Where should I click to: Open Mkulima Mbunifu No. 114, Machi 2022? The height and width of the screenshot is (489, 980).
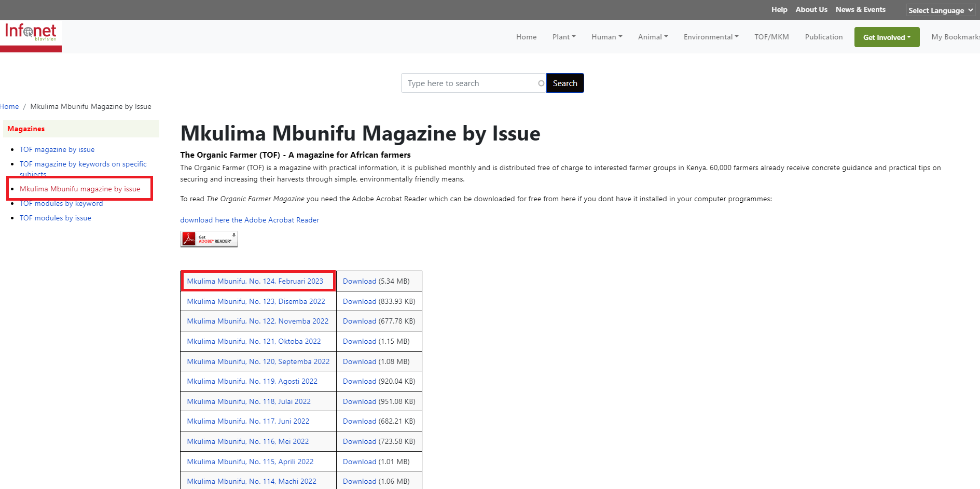pyautogui.click(x=252, y=481)
